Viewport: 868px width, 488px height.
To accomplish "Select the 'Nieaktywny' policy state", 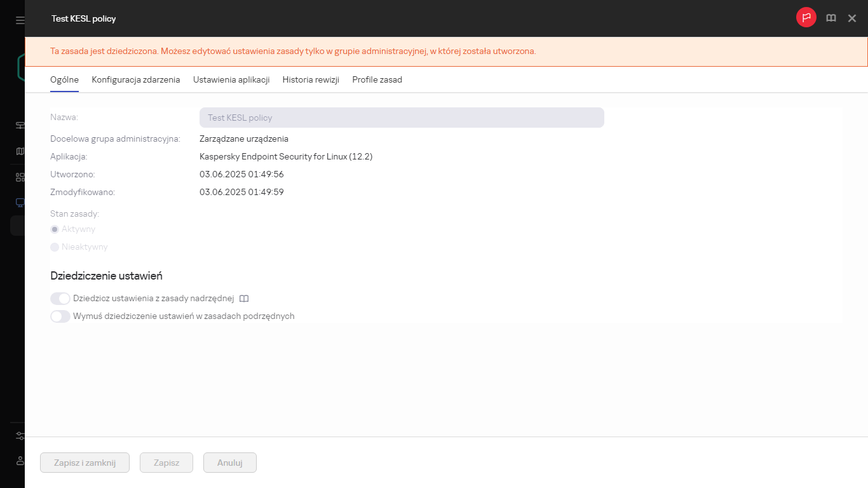I will tap(55, 247).
